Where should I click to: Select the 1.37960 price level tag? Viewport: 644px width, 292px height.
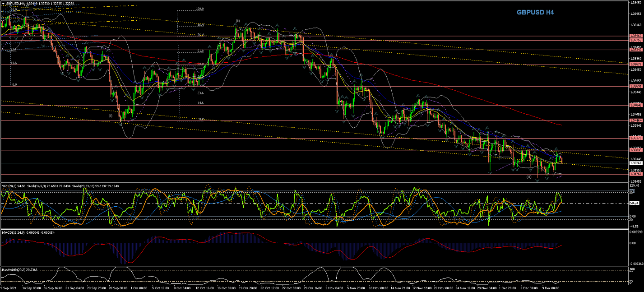click(x=635, y=36)
